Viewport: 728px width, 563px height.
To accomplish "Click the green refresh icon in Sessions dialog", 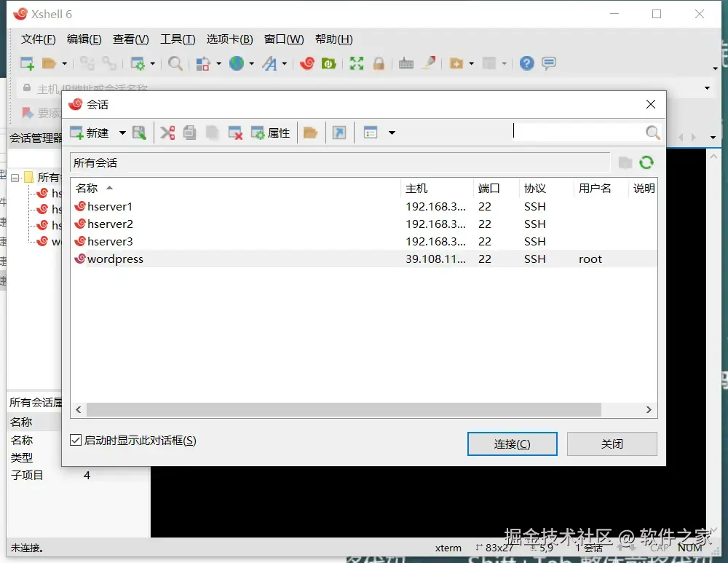I will [x=646, y=162].
